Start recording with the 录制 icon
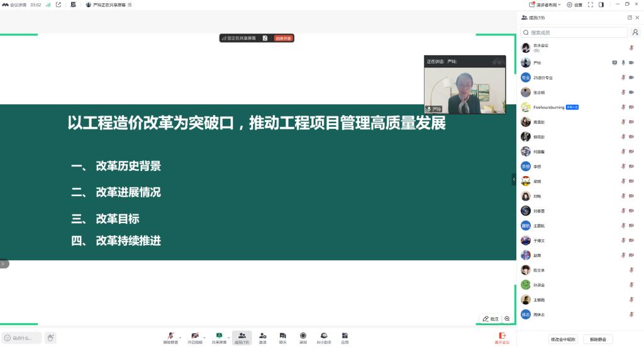 click(303, 337)
